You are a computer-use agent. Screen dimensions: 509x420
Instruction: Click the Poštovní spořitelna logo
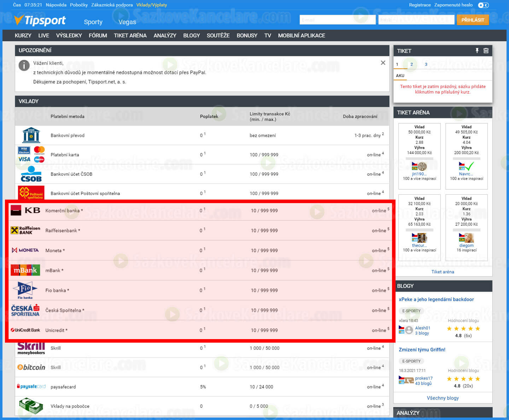[x=31, y=193]
